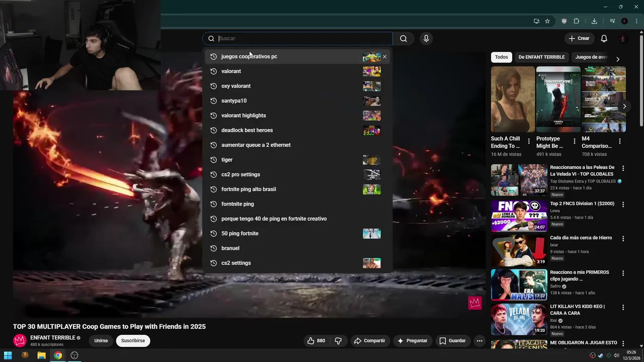Open options for 'LIT KILLAH VS KIDD KEO'
This screenshot has height=362, width=644.
[x=623, y=307]
